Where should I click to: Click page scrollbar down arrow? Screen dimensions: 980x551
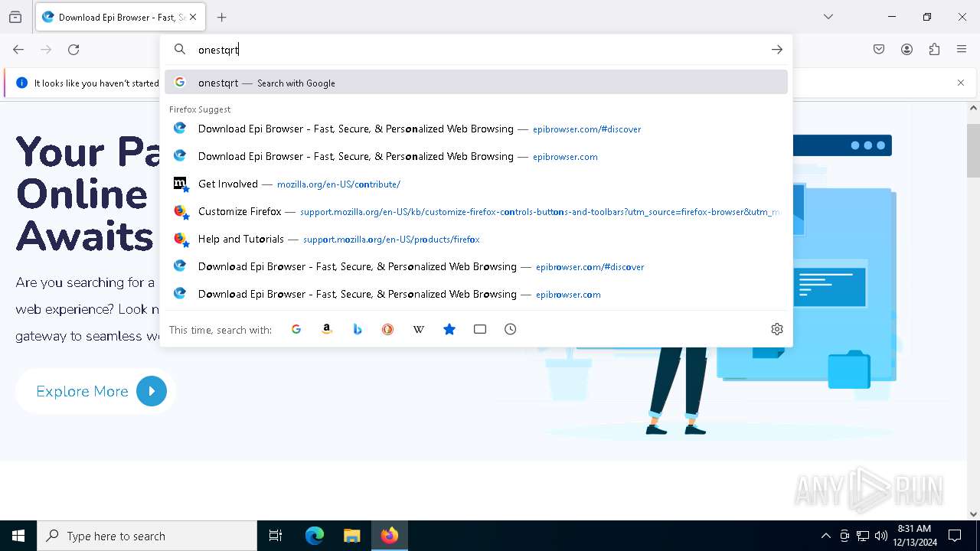973,514
